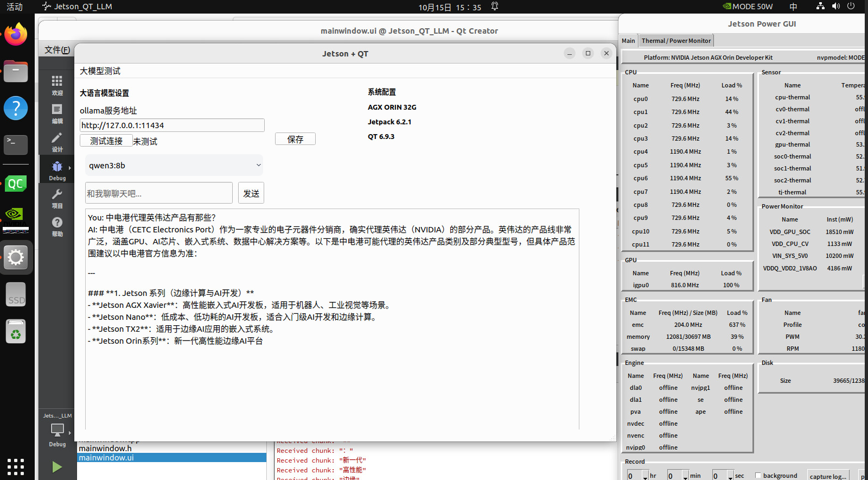This screenshot has height=480, width=868.
Task: Select mainwindow.h in the file list
Action: click(x=171, y=449)
